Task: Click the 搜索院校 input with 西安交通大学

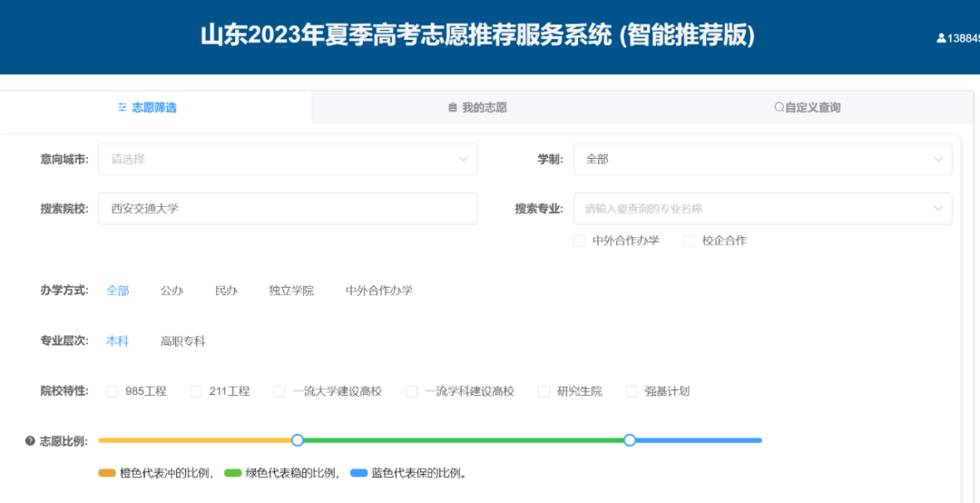Action: pyautogui.click(x=287, y=209)
